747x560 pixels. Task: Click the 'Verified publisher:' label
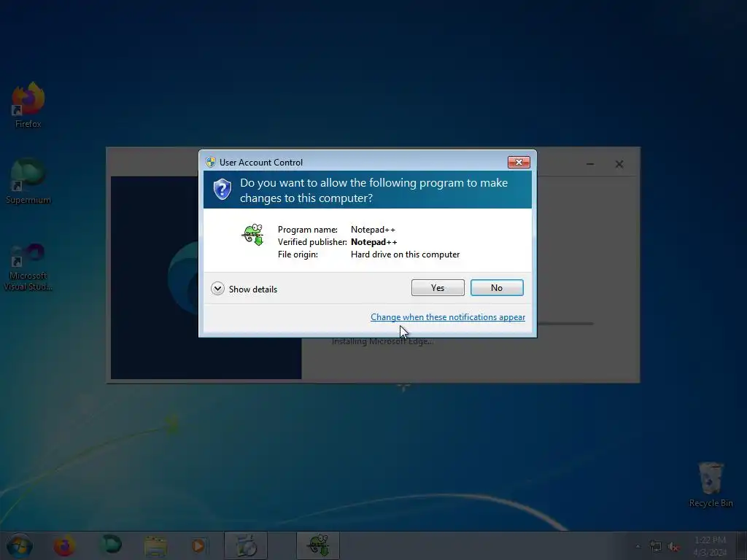click(x=312, y=242)
